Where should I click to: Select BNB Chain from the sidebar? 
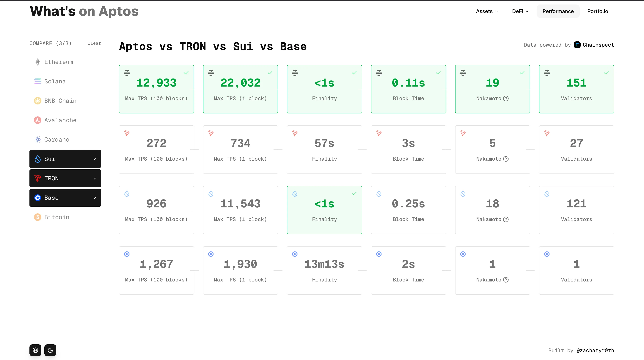(60, 101)
